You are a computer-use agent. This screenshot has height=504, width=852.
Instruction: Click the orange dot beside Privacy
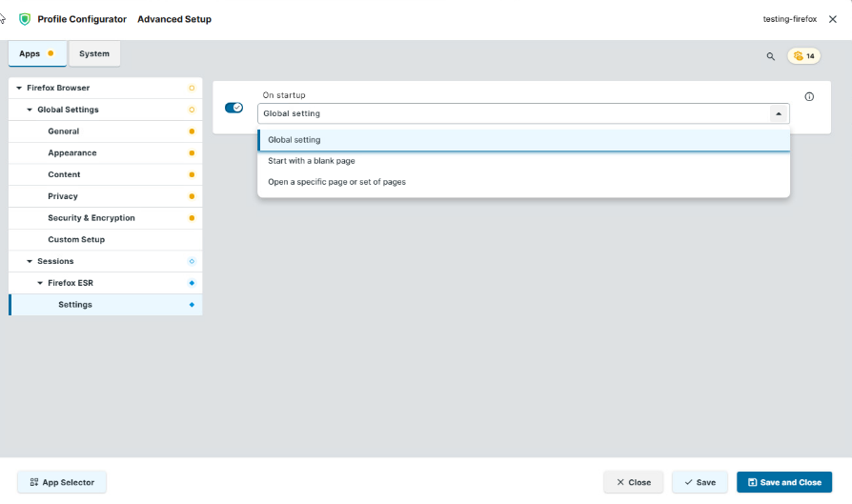click(192, 196)
